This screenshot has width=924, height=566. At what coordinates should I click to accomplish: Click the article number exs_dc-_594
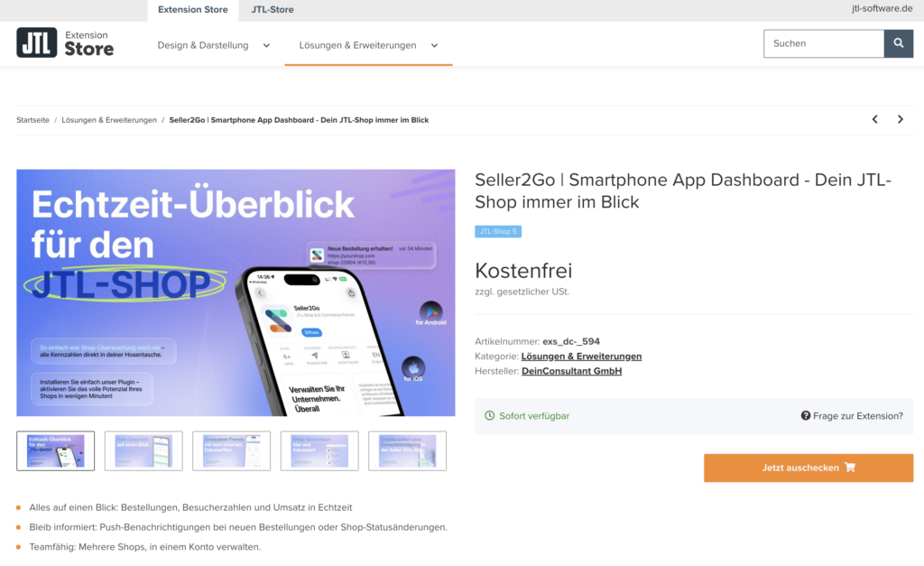point(571,341)
